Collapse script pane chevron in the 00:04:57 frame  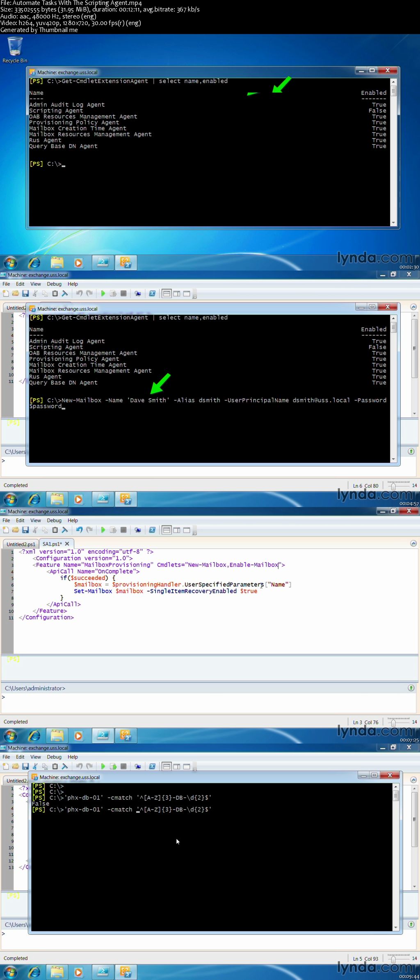coord(413,307)
